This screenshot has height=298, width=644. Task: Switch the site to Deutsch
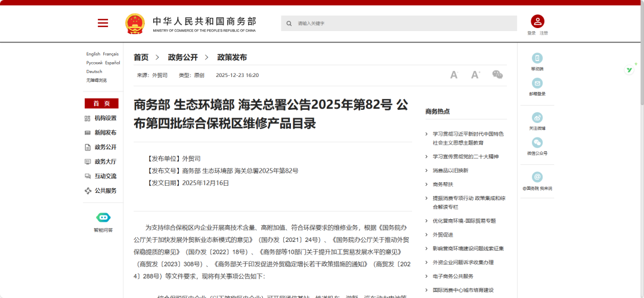click(x=94, y=72)
